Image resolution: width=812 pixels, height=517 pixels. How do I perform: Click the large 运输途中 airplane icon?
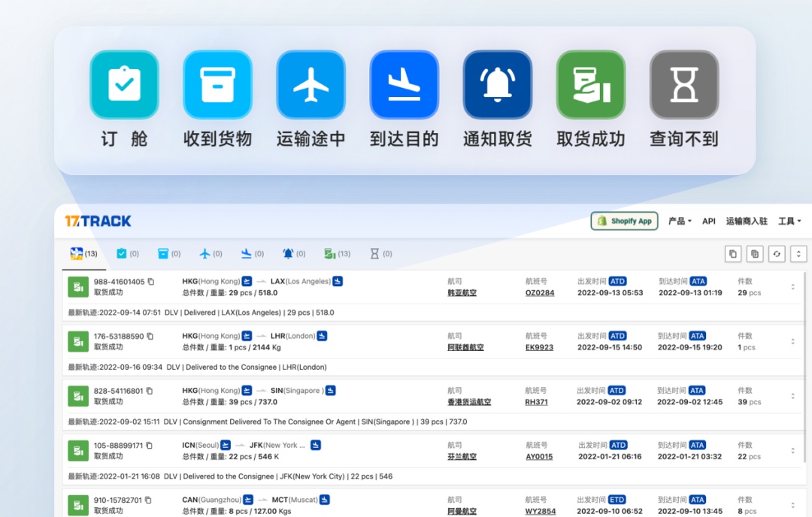click(x=311, y=84)
